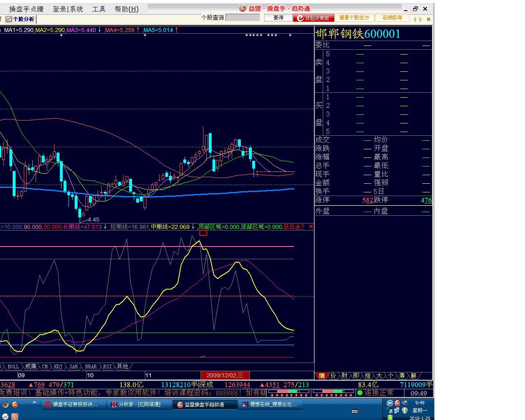Click the keyboard language bar icon
This screenshot has height=420, width=525.
[355, 411]
